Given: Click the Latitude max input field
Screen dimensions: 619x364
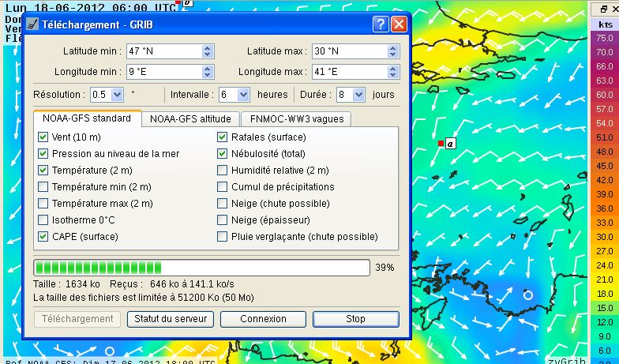Looking at the screenshot, I should point(348,51).
